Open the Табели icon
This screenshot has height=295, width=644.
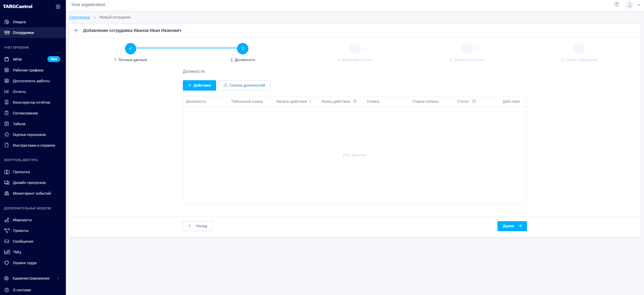point(7,124)
